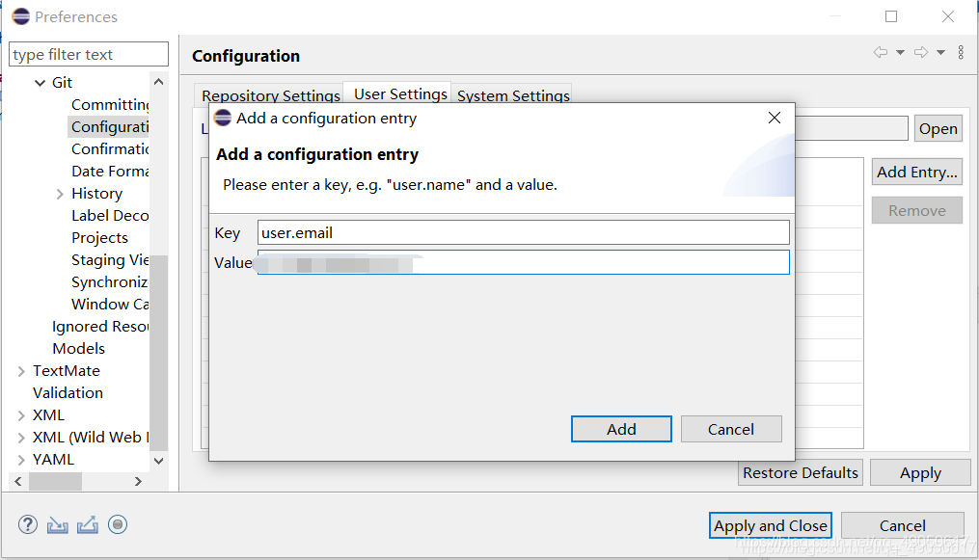Click the Open button

[x=938, y=128]
